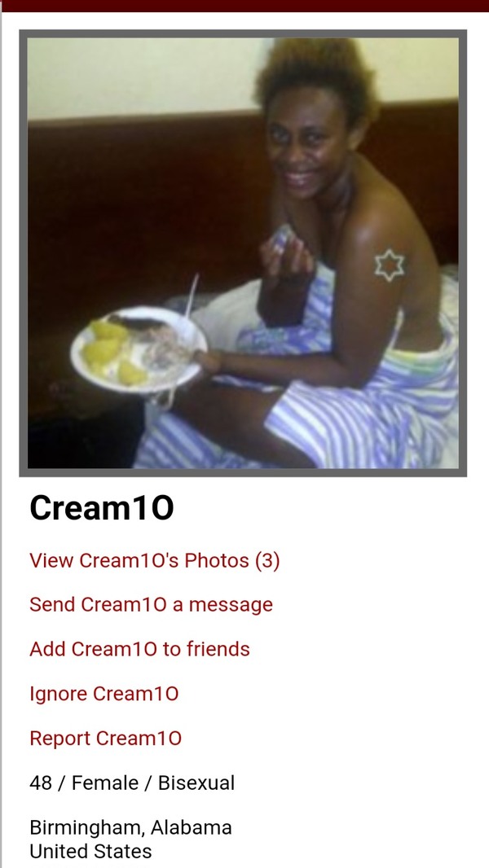Click the Report Cream1O link
The image size is (489, 868).
105,738
